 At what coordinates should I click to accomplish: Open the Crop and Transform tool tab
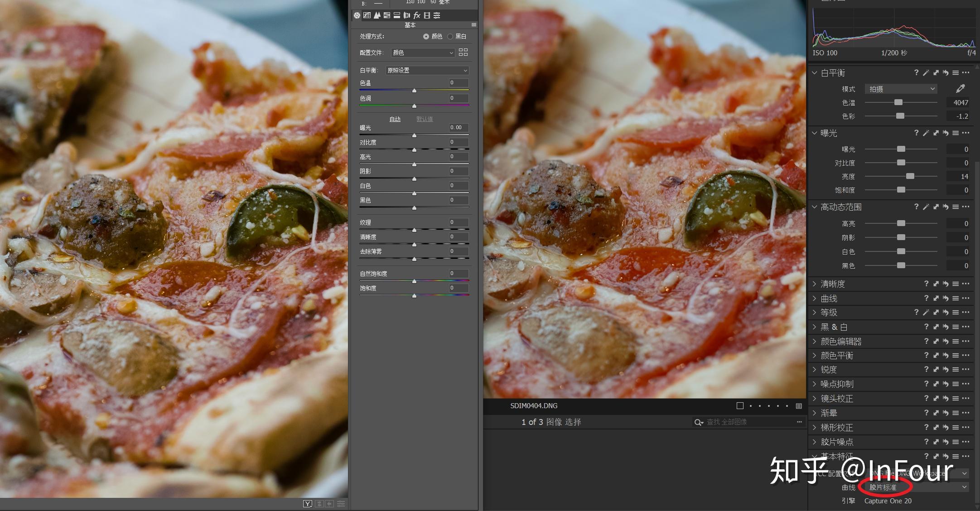pyautogui.click(x=367, y=15)
